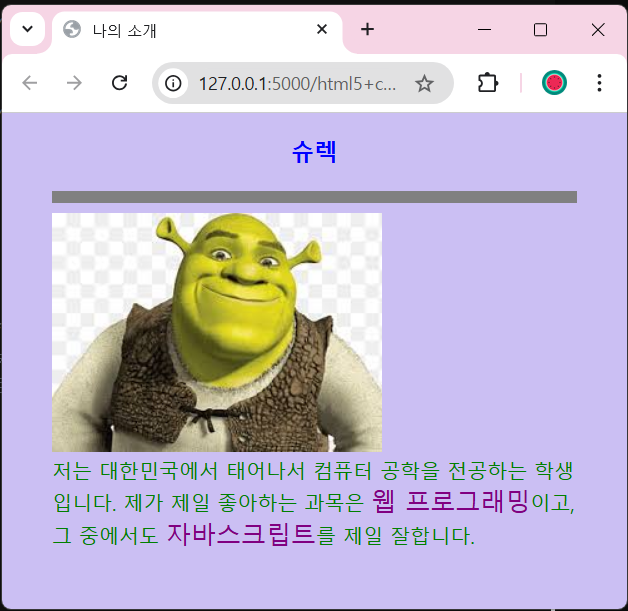The height and width of the screenshot is (611, 628).
Task: Focus the address bar URL 127.0.0.1:5000
Action: tap(297, 84)
